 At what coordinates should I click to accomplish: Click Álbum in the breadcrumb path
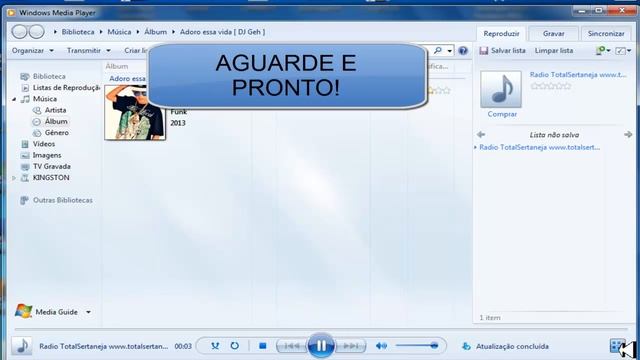156,32
